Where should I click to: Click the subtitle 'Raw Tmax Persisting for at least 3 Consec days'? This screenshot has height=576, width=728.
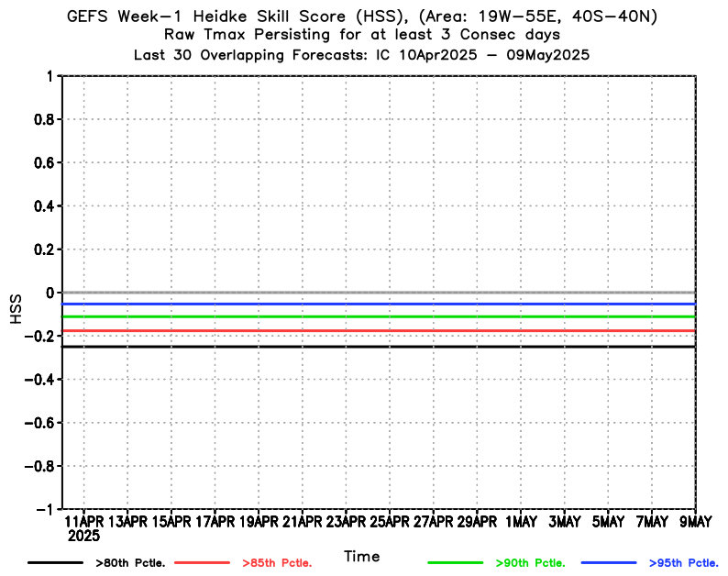click(362, 35)
